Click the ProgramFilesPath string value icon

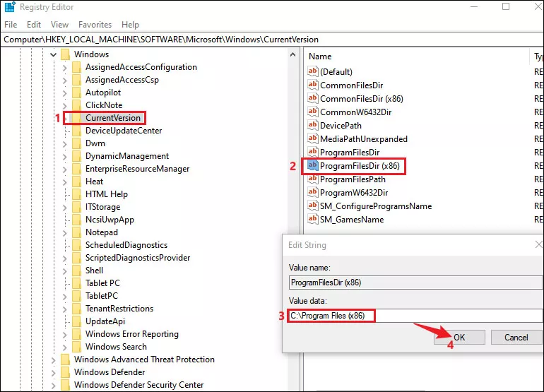coord(312,179)
